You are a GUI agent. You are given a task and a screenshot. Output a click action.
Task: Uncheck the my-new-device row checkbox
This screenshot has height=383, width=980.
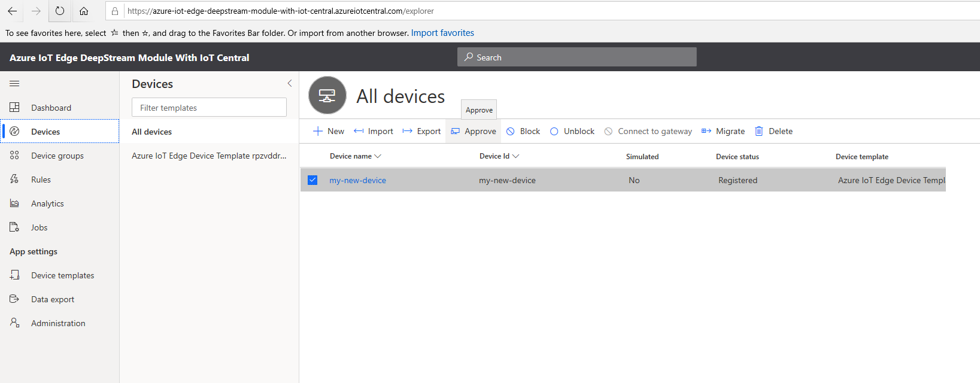(312, 180)
